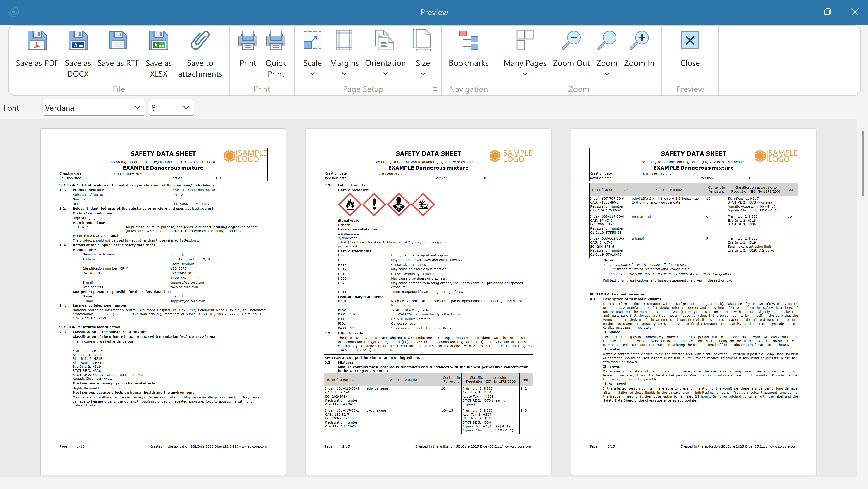Image resolution: width=868 pixels, height=489 pixels.
Task: Click the Print icon
Action: point(248,41)
